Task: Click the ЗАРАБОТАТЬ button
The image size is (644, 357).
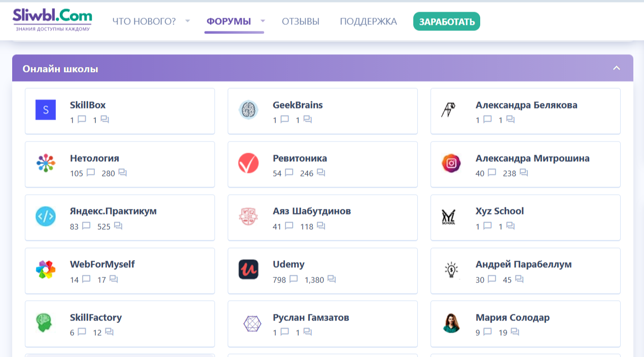Action: (447, 21)
